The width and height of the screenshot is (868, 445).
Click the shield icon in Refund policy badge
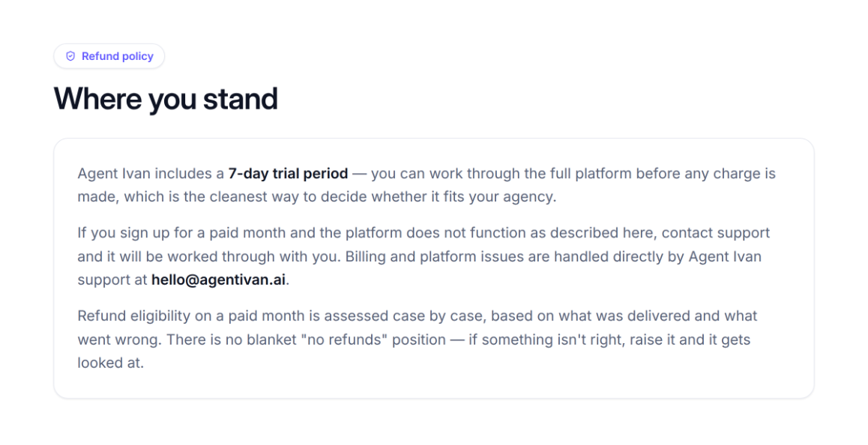pos(70,56)
